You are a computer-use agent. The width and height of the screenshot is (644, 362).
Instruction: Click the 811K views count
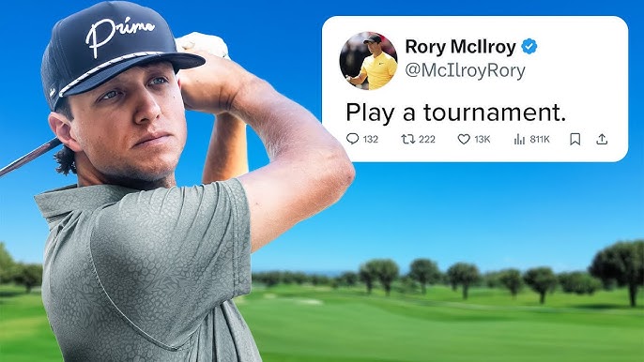pyautogui.click(x=539, y=139)
